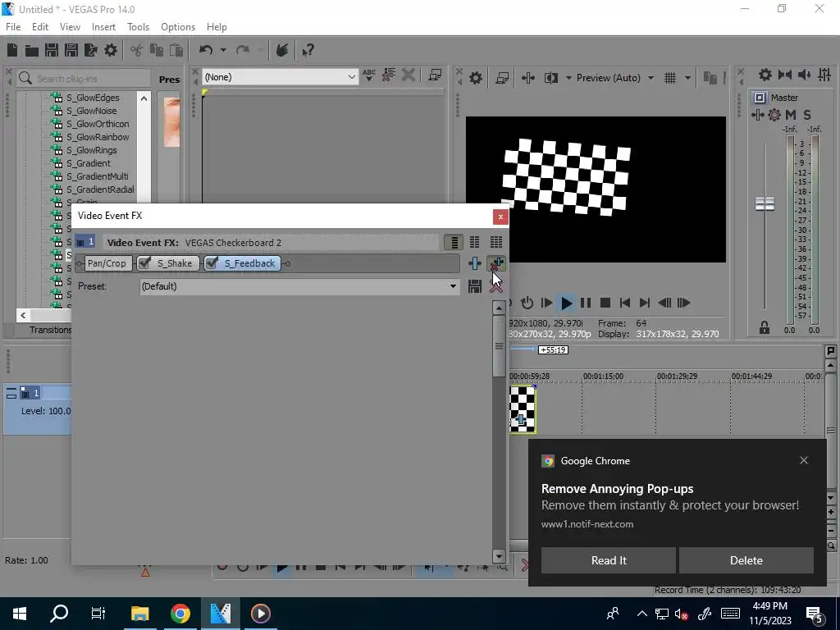Open Video Output FX in preview
This screenshot has height=630, width=840.
coord(527,78)
